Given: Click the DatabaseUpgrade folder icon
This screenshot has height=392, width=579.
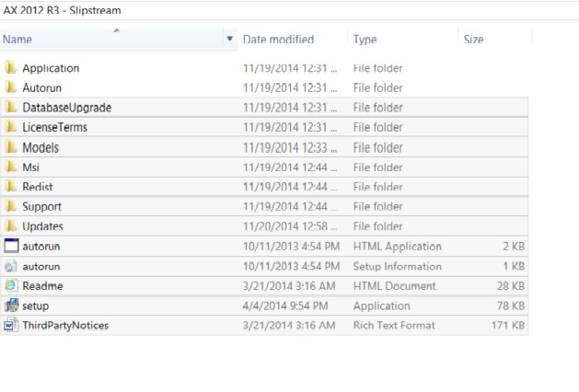Looking at the screenshot, I should (11, 108).
